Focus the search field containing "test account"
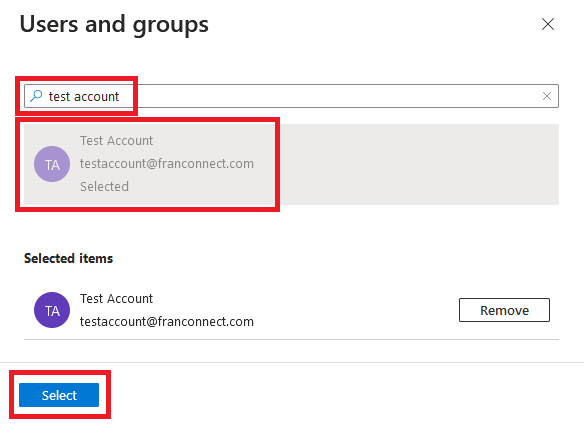The height and width of the screenshot is (434, 584). click(x=291, y=96)
